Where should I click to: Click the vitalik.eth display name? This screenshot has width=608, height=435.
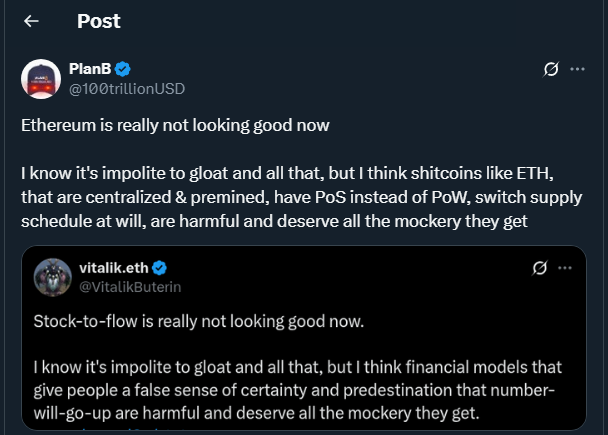pos(112,268)
